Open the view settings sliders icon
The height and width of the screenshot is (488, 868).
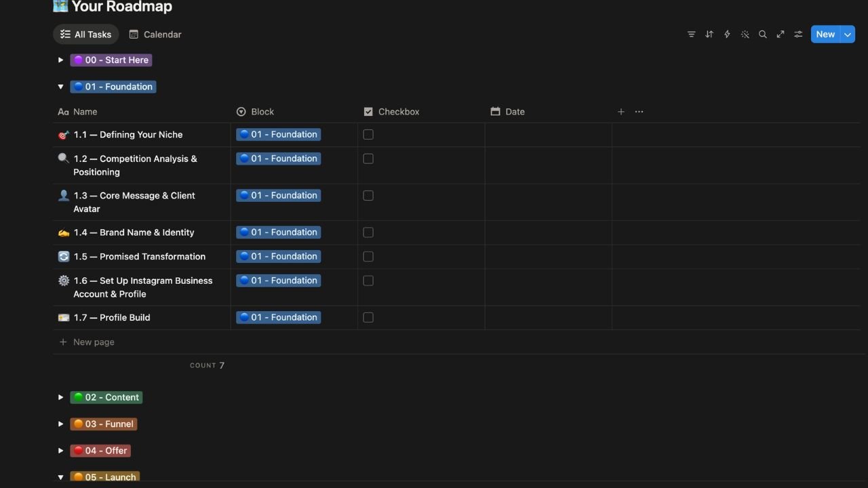pos(798,35)
